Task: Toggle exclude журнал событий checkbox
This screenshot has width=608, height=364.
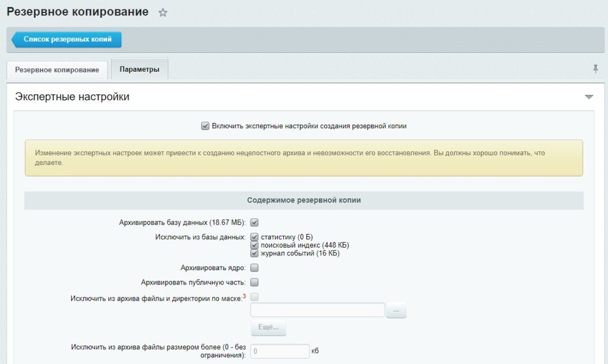Action: [x=254, y=253]
